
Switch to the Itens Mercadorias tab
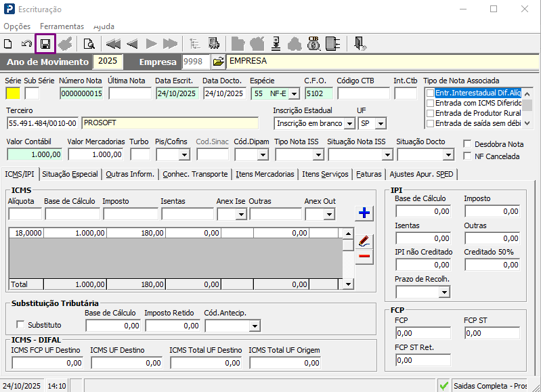tap(265, 174)
